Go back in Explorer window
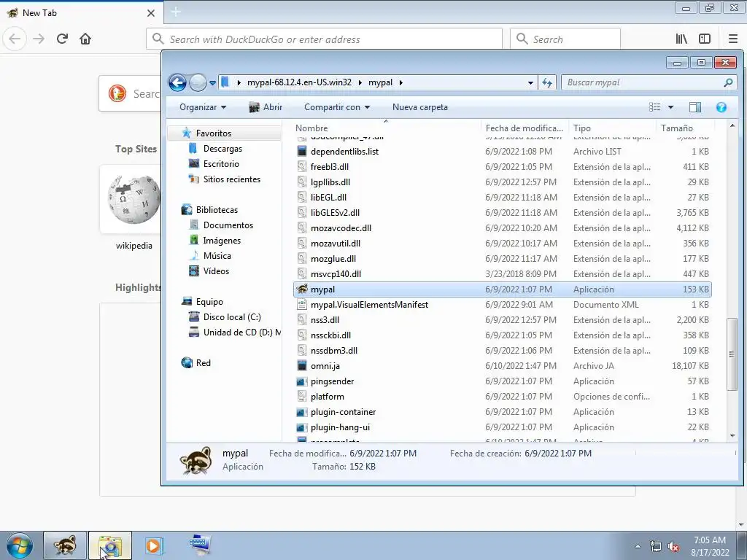The height and width of the screenshot is (560, 747). [178, 83]
